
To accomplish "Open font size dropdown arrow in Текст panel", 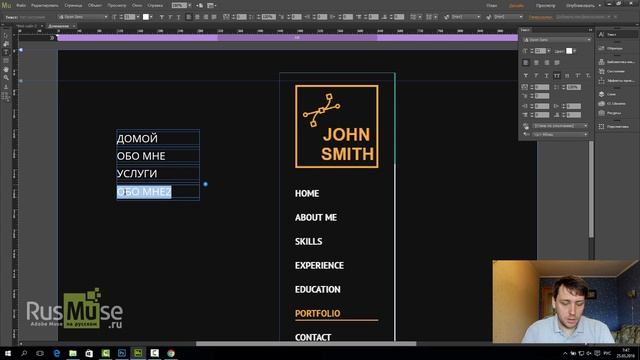I will tap(549, 51).
